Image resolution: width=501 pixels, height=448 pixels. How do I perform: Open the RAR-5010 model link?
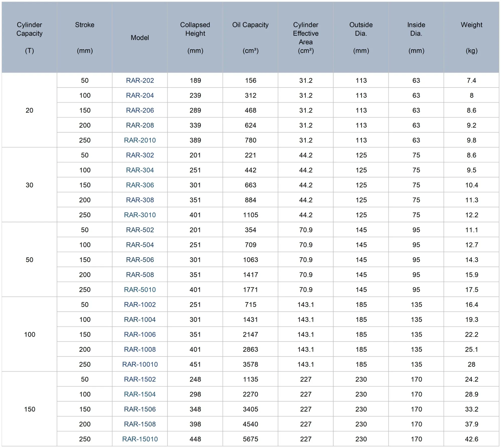coord(140,290)
